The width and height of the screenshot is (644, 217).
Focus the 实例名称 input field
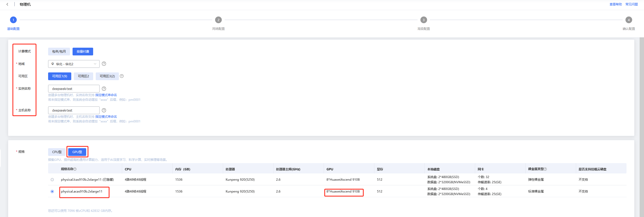point(74,89)
